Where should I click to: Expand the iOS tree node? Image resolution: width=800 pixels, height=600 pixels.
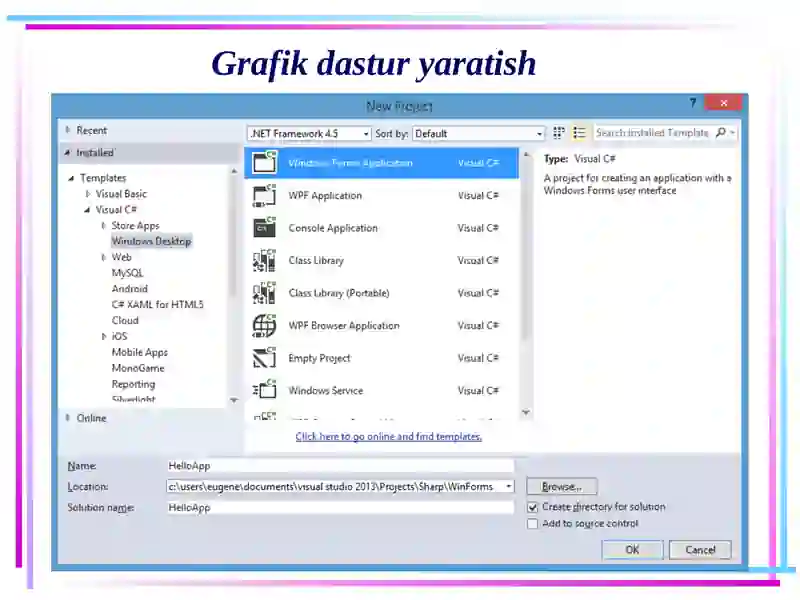104,336
